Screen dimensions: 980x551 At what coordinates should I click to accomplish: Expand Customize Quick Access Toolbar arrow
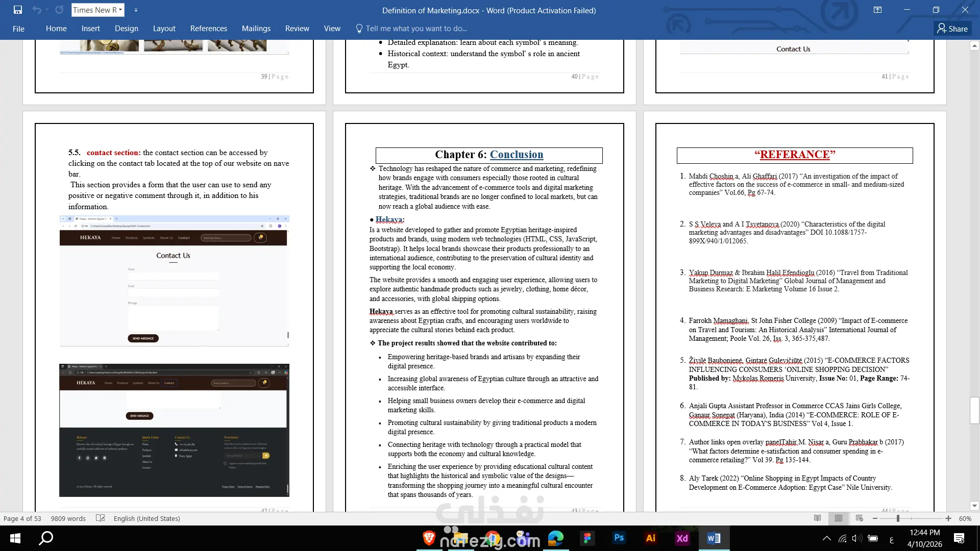click(136, 10)
